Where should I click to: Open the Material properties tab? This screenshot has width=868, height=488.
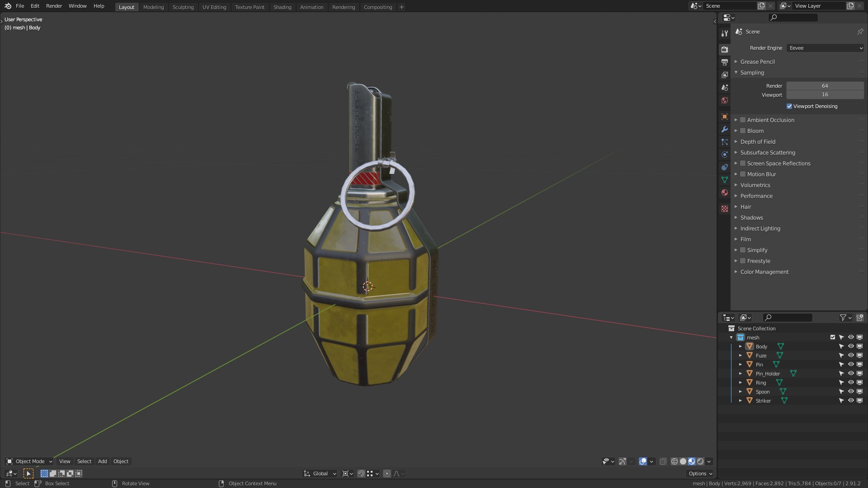[x=725, y=192]
